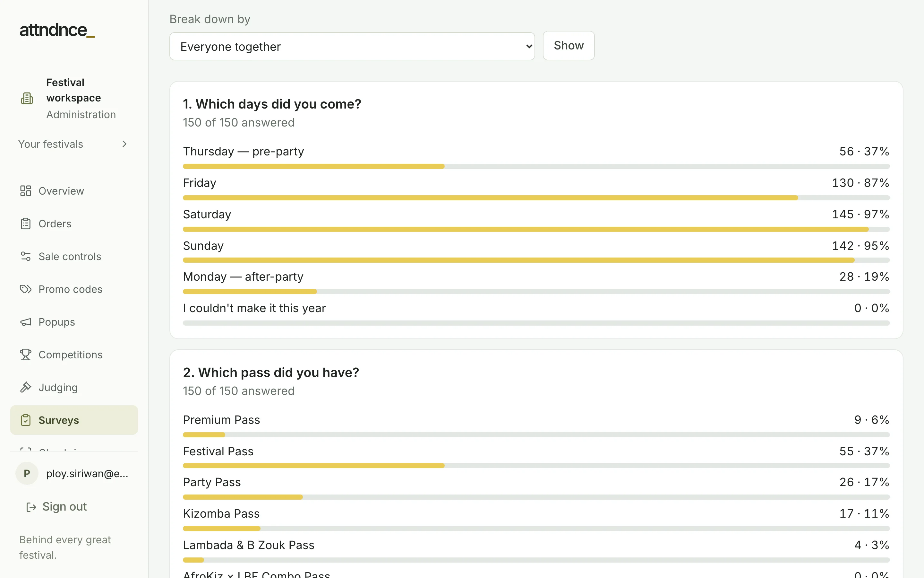Click the Competitions trophy icon
The height and width of the screenshot is (578, 924).
point(26,355)
